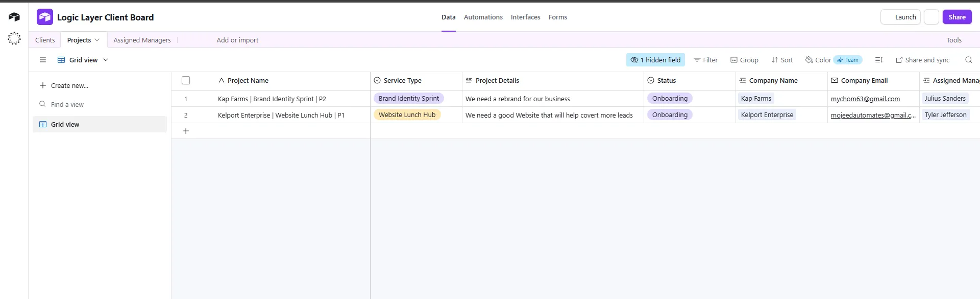Click the Airtable home logo icon
Viewport: 980px width, 299px height.
(x=14, y=17)
